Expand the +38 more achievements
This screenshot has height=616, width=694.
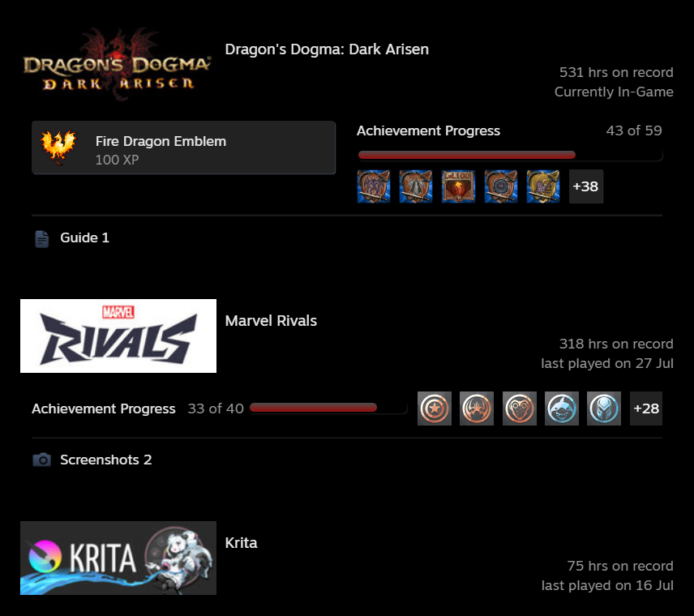point(586,186)
